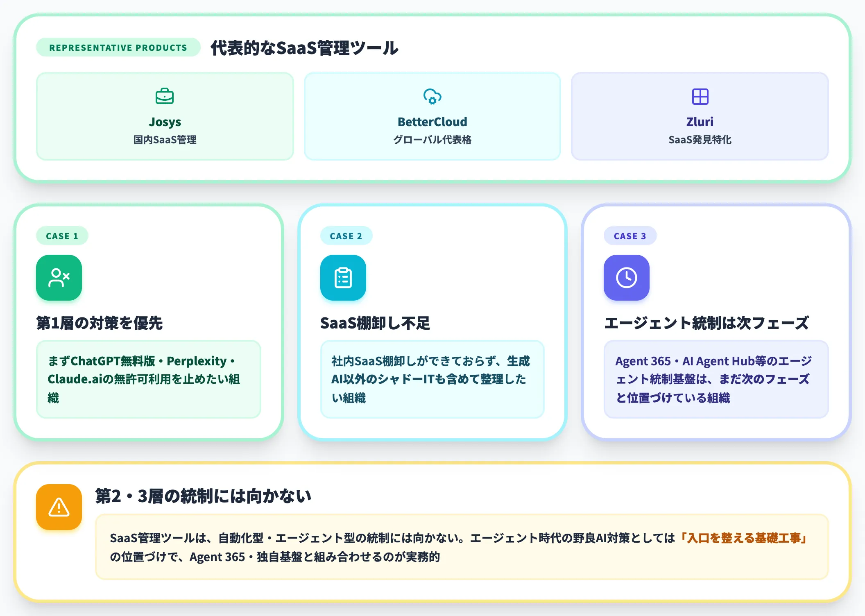Click the description starting 社内SaaS棚卸しができておらず
Screen dimensions: 865x616
pyautogui.click(x=430, y=379)
